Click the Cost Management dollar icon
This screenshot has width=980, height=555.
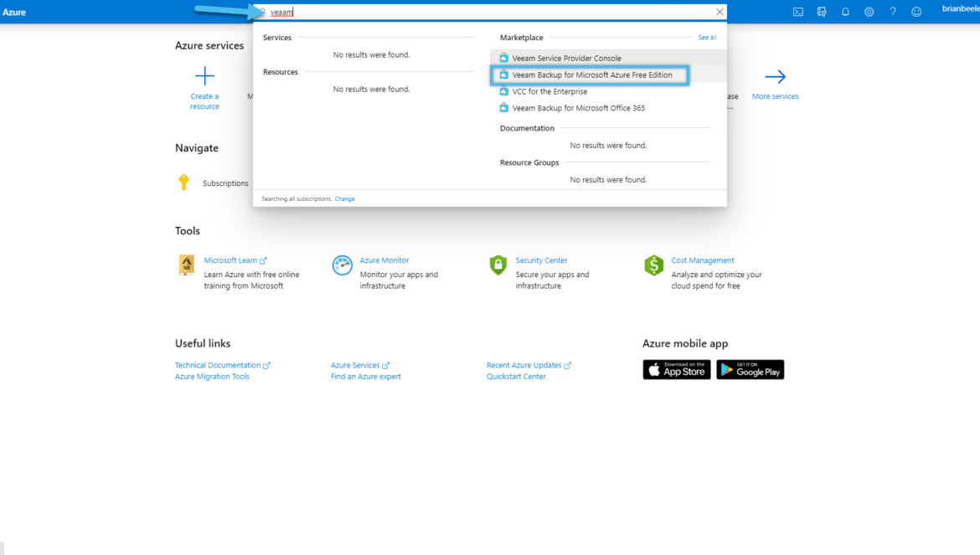653,265
